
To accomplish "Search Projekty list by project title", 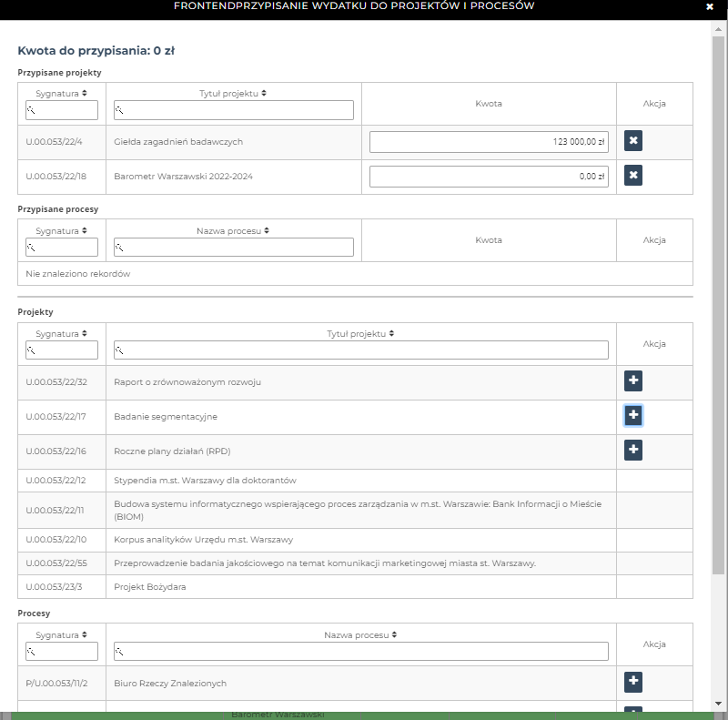I will pos(360,350).
